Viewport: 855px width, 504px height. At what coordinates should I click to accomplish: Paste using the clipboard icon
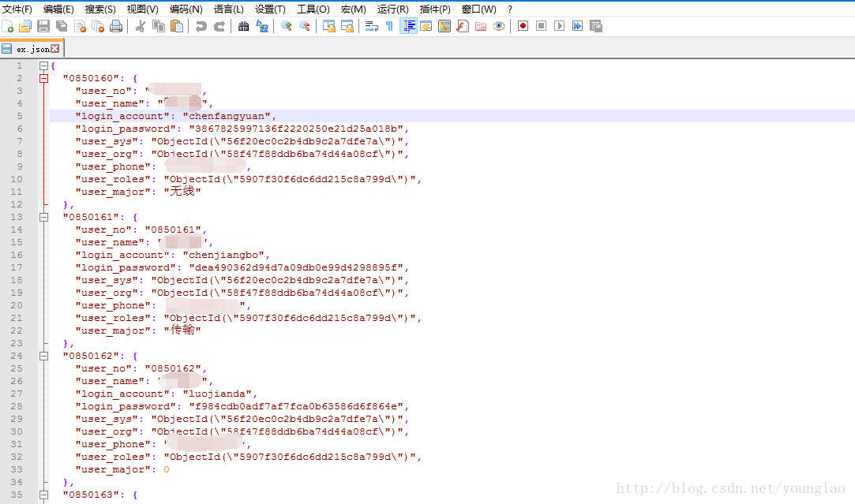point(177,26)
